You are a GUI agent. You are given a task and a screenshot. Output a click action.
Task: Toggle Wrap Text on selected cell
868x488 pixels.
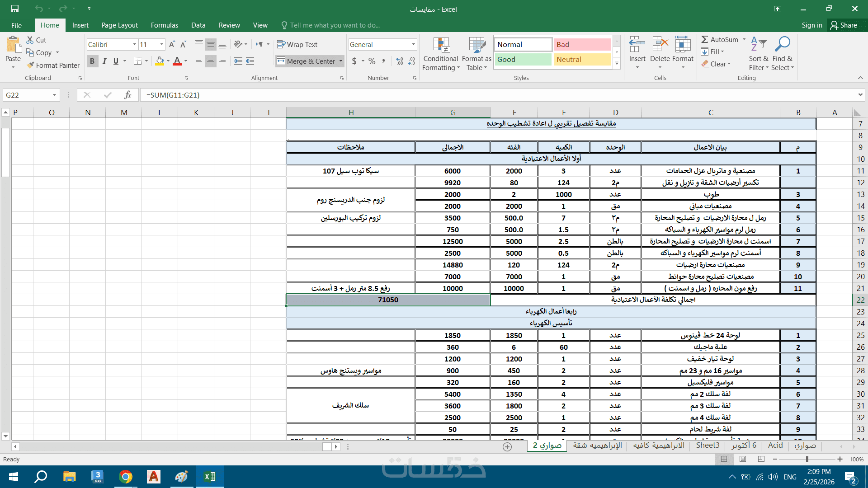pyautogui.click(x=297, y=44)
